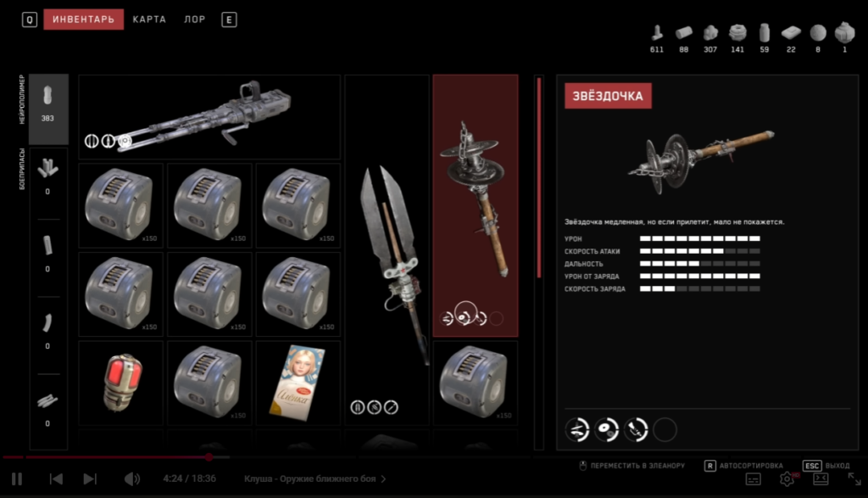The width and height of the screenshot is (868, 498).
Task: Click the first upgrade icon in details panel
Action: pyautogui.click(x=576, y=430)
